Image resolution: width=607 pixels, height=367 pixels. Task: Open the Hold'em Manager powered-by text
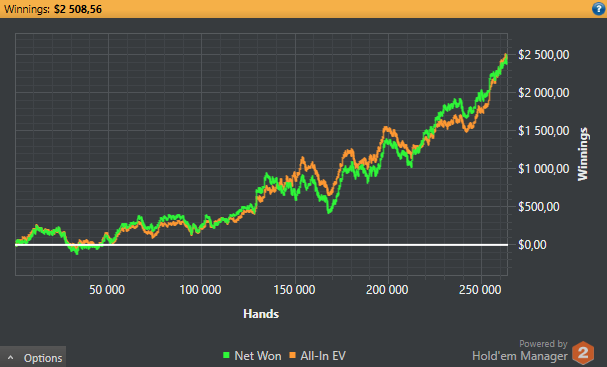pyautogui.click(x=520, y=350)
